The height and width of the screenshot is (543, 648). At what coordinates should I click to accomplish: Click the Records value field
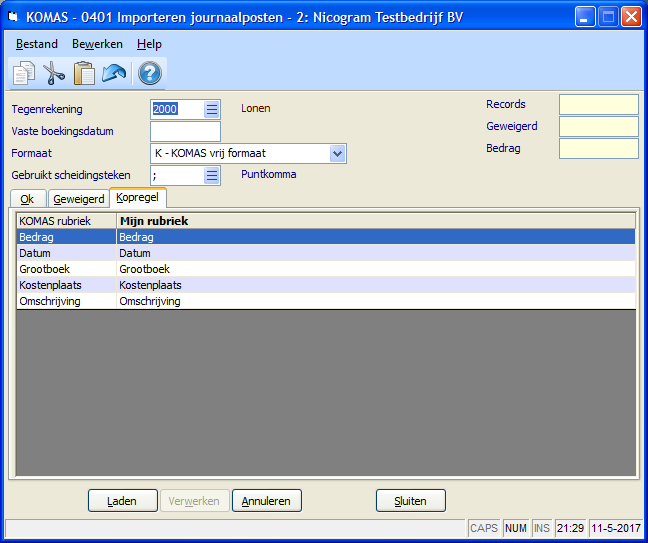pos(598,105)
